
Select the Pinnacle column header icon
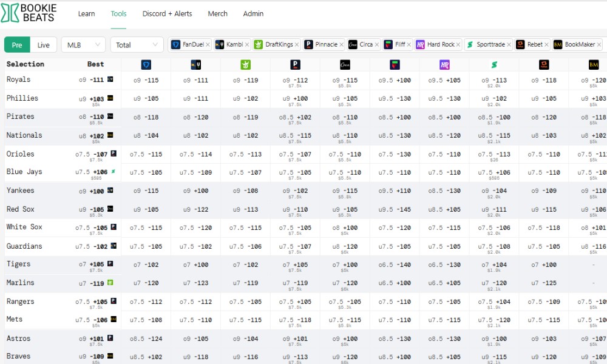(x=296, y=64)
